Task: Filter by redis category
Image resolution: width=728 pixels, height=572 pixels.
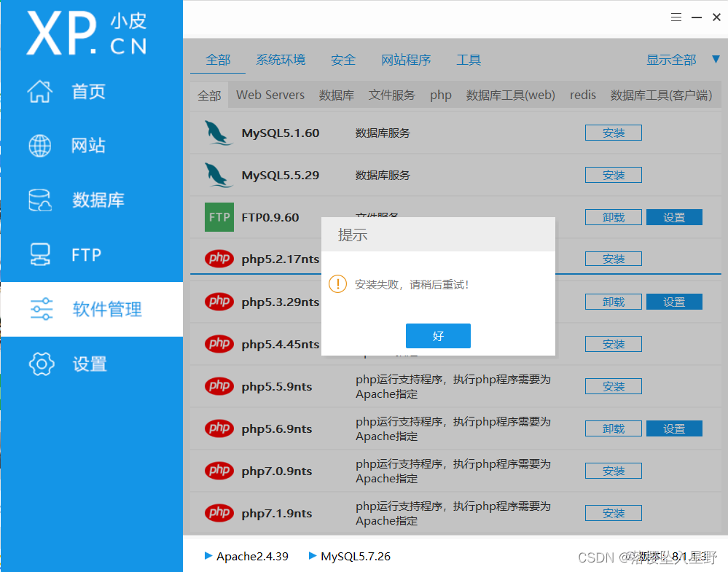Action: click(x=583, y=95)
